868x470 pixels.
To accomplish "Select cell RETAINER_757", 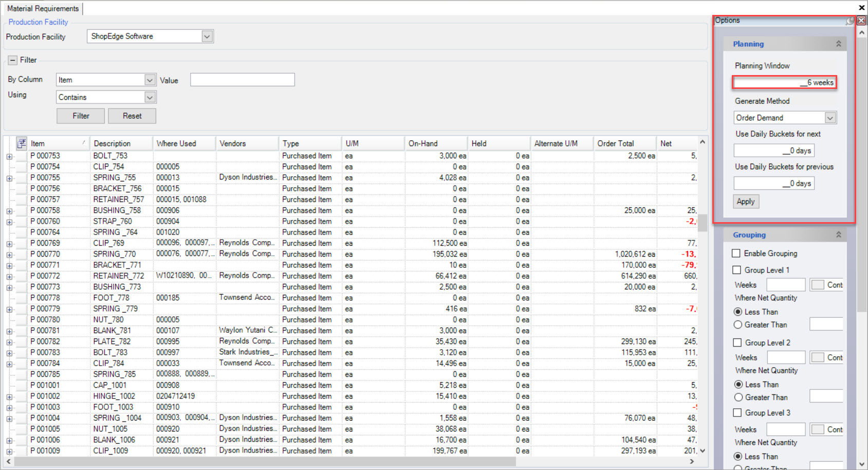I will click(122, 200).
